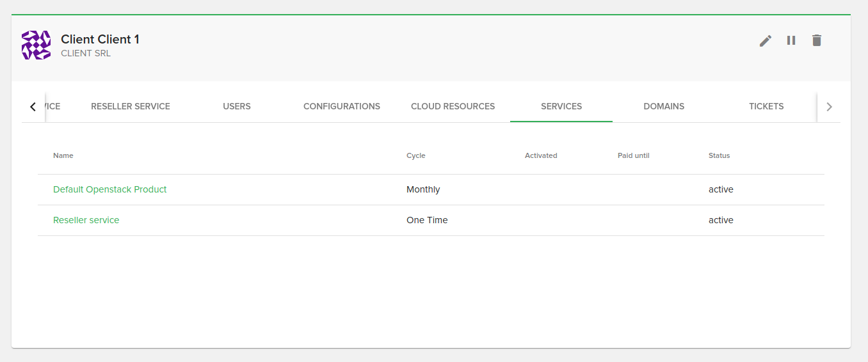Open the Tickets tab
Viewport: 868px width, 362px height.
pos(766,106)
